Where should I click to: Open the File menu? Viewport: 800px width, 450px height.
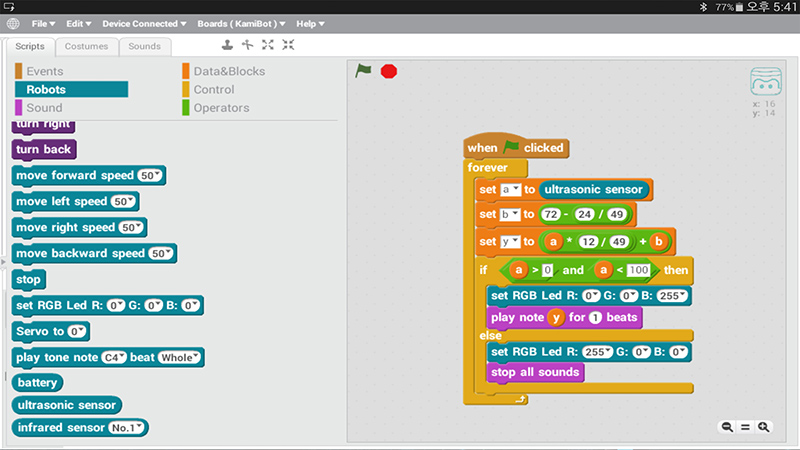(46, 23)
